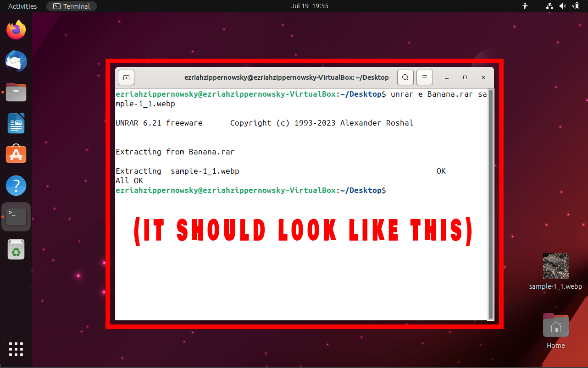The height and width of the screenshot is (368, 588).
Task: Click Activities in the top bar
Action: [x=22, y=6]
